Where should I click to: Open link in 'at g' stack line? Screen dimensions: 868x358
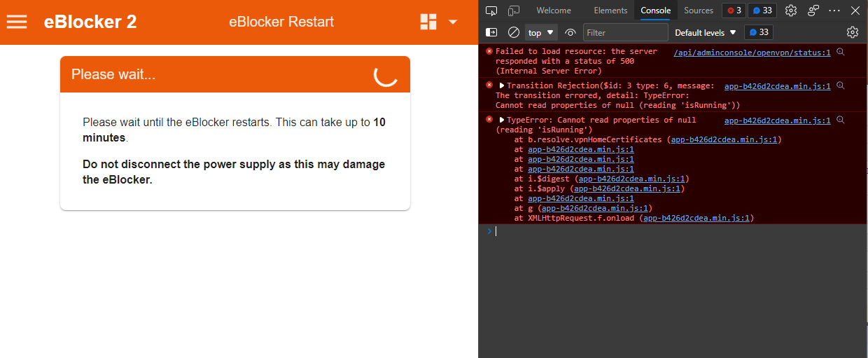click(594, 208)
